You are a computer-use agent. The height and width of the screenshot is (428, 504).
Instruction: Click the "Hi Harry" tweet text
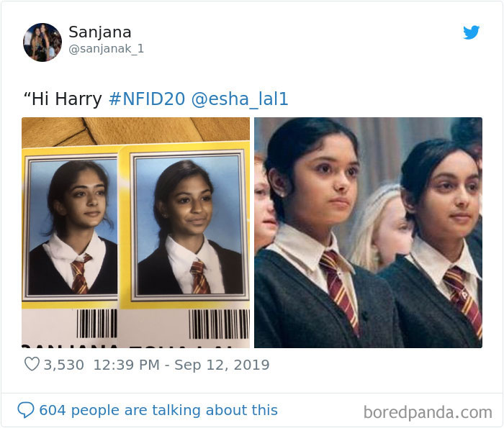tap(63, 99)
